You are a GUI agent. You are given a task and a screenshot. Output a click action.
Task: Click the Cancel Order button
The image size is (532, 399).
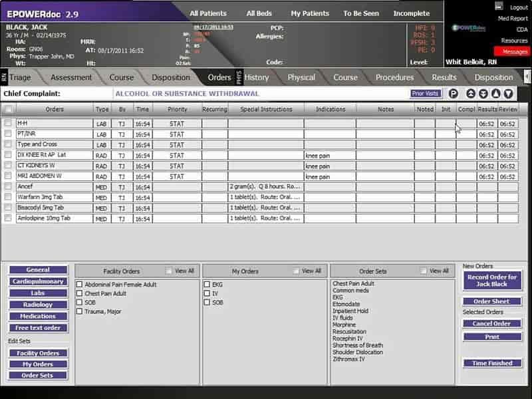(x=492, y=324)
